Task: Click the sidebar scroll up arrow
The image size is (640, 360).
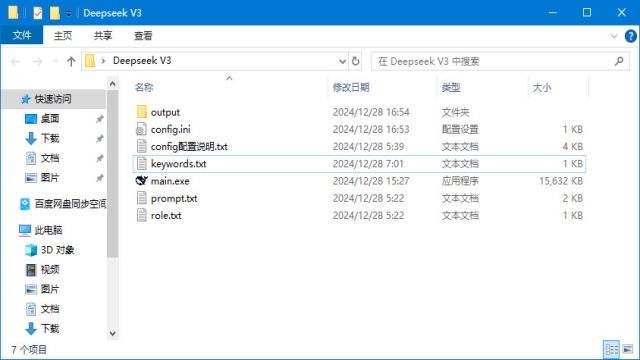Action: pyautogui.click(x=113, y=84)
